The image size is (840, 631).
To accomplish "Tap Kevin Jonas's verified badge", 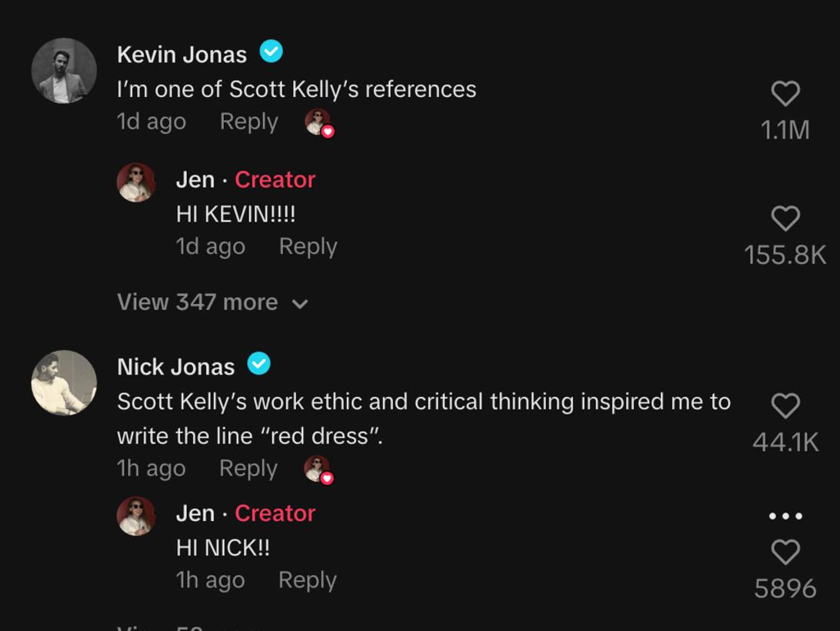I will point(271,52).
